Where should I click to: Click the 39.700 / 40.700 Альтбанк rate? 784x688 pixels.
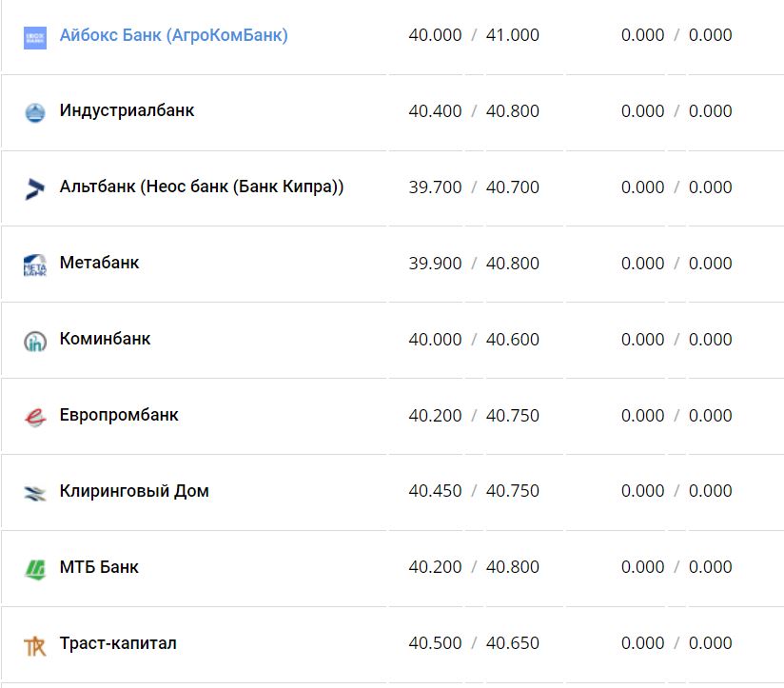474,187
